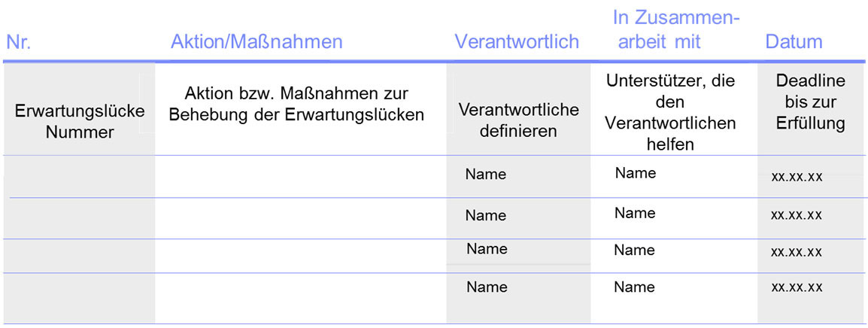Screen dimensions: 868x328
Task: Click the first-row Name under Verantwortlich
Action: click(x=485, y=175)
